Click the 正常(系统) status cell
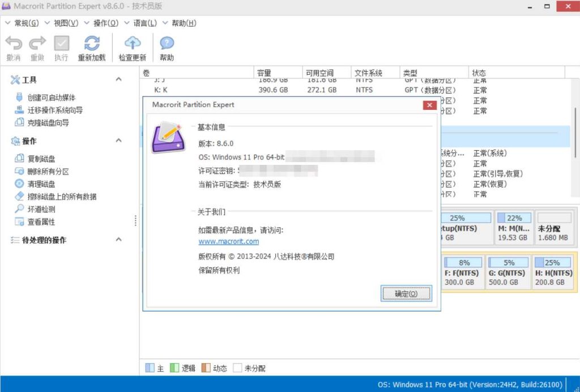Viewport: 580px width, 392px height. [x=490, y=153]
